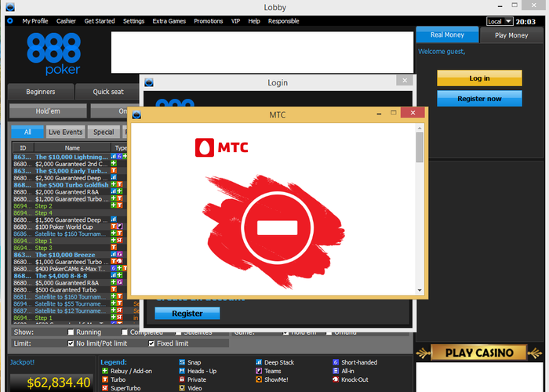Click the Snap legend icon
Screen dimensions: 549x392
[182, 362]
